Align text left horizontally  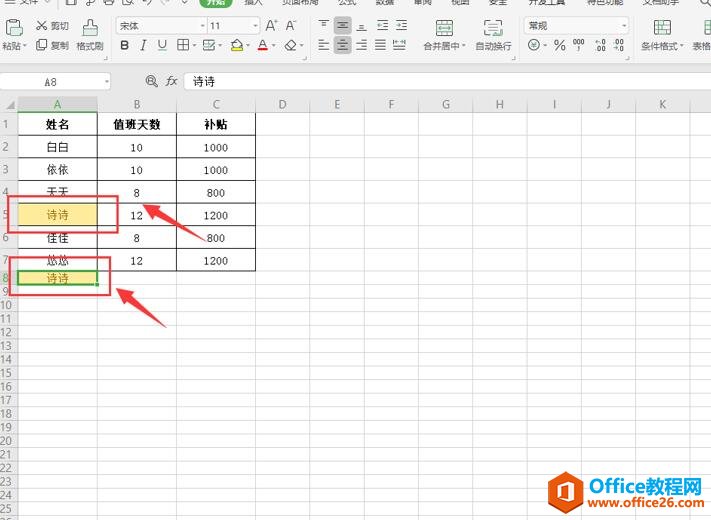323,45
